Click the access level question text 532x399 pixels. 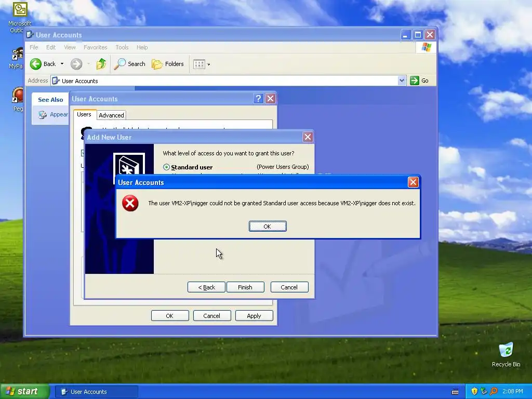tap(229, 153)
